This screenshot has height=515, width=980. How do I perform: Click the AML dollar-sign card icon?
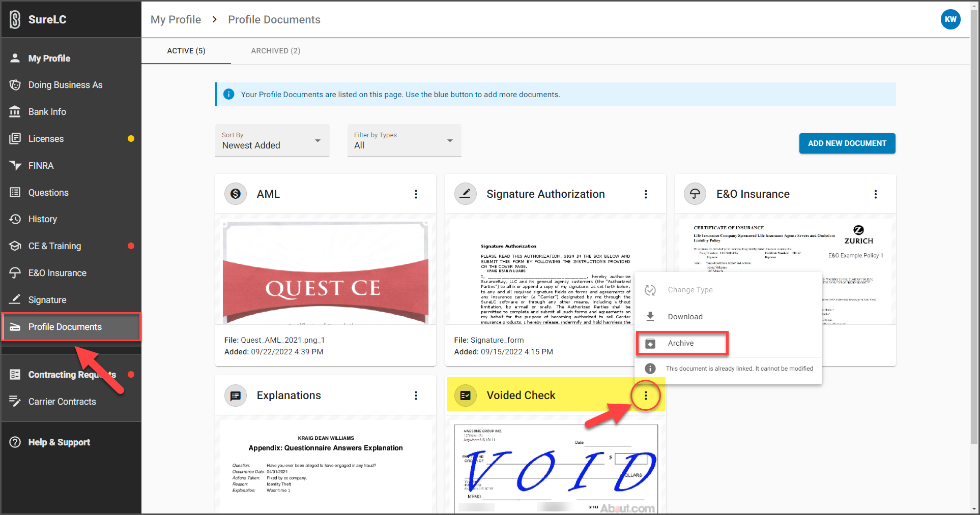[236, 194]
